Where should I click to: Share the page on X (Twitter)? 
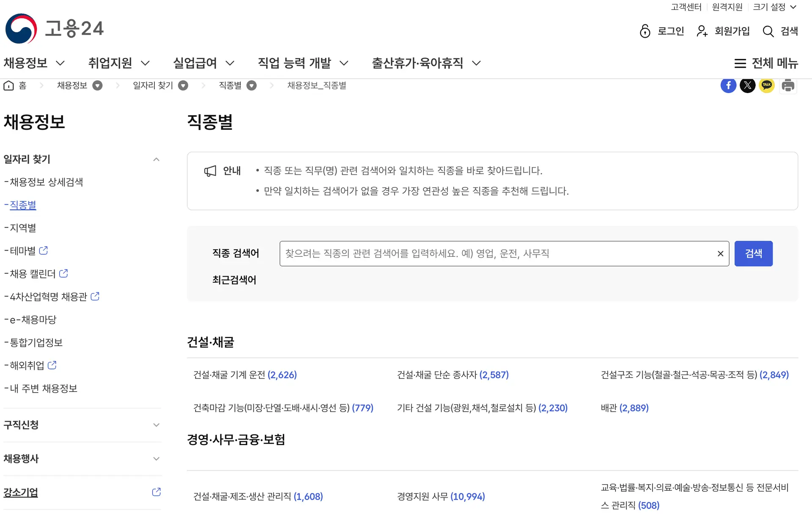point(748,85)
